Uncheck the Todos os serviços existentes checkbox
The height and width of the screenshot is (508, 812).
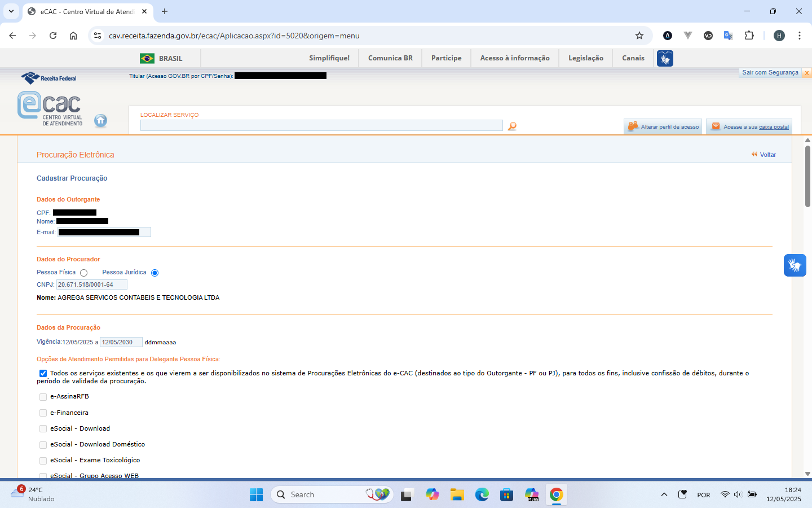coord(43,374)
